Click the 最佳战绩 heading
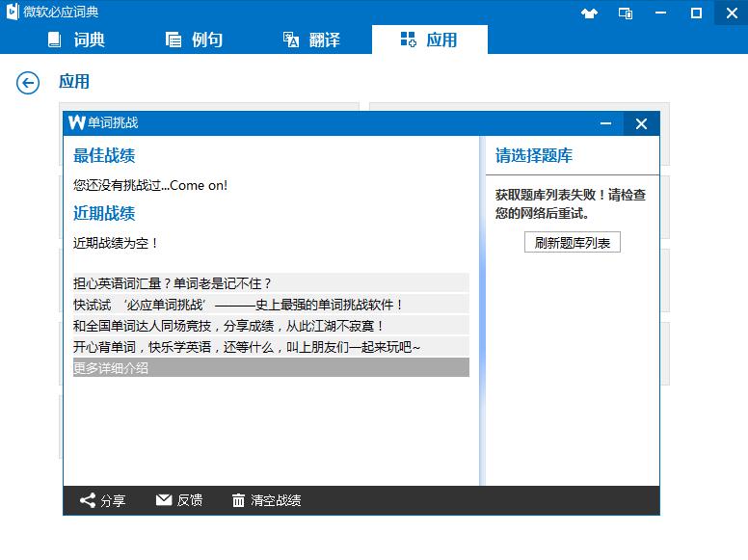 [x=104, y=156]
